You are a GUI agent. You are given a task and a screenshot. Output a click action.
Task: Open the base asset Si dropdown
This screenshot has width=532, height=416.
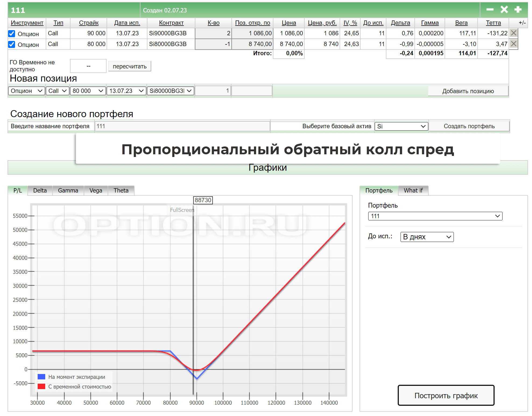coord(401,126)
